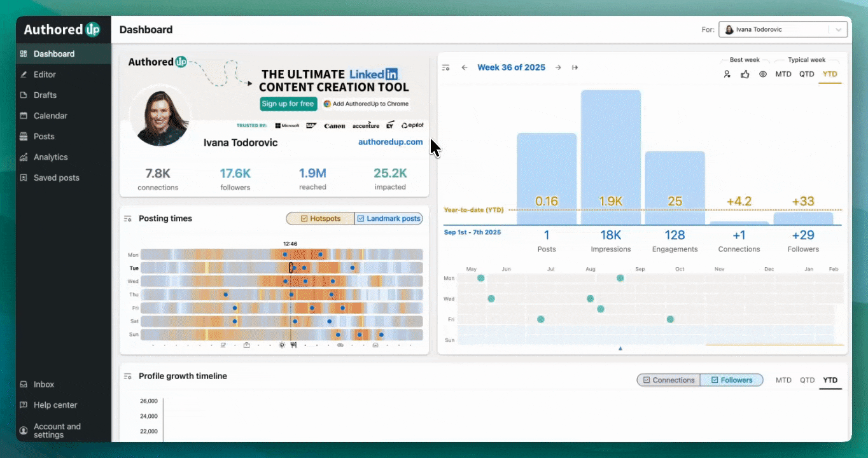Viewport: 868px width, 458px height.
Task: Click the thumbs-up best week icon
Action: click(x=745, y=74)
